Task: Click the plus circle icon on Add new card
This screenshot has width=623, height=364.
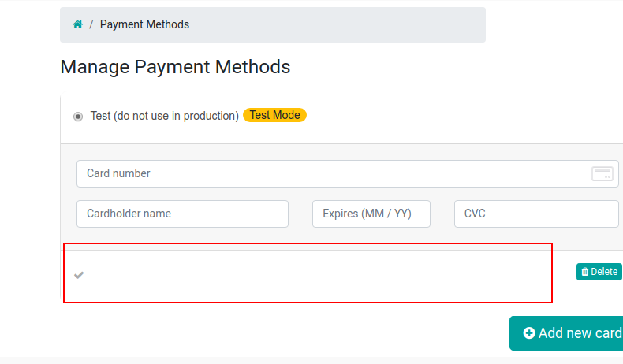Action: (529, 333)
